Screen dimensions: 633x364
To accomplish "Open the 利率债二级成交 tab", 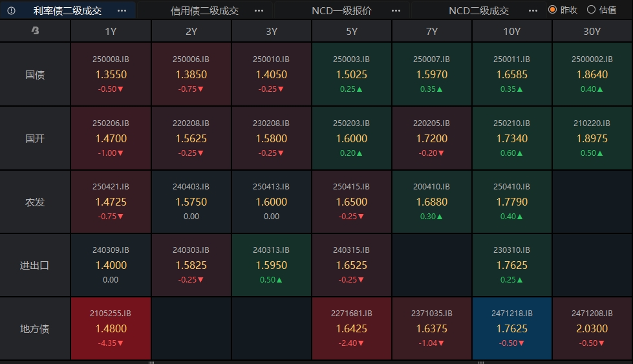I will pos(67,11).
